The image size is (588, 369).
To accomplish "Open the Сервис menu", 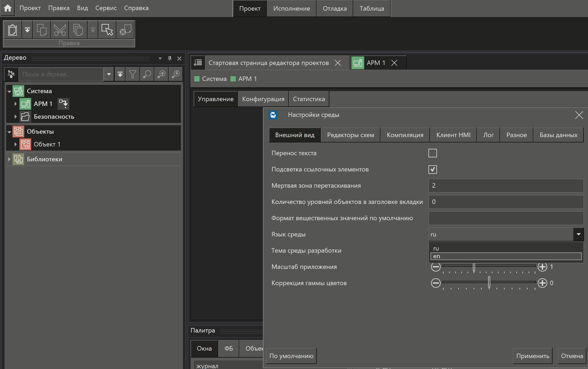I will pos(106,8).
